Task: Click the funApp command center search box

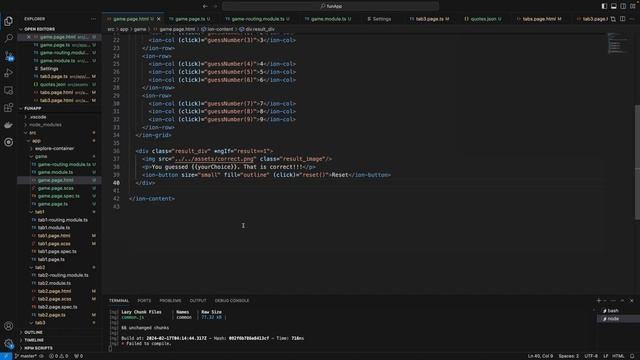Action: pyautogui.click(x=331, y=6)
